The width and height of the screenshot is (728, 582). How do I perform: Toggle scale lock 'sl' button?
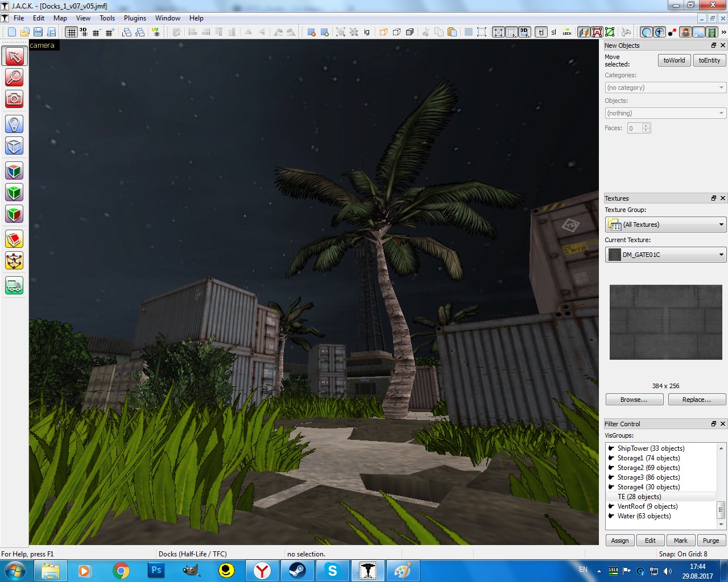coord(554,32)
